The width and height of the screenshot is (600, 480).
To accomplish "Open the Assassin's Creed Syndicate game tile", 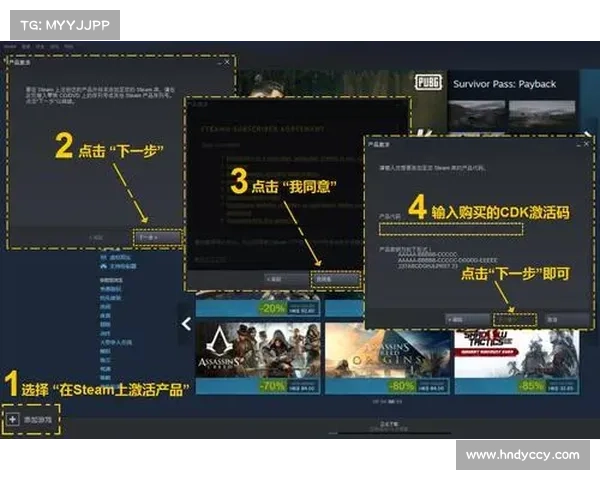I will pyautogui.click(x=258, y=358).
